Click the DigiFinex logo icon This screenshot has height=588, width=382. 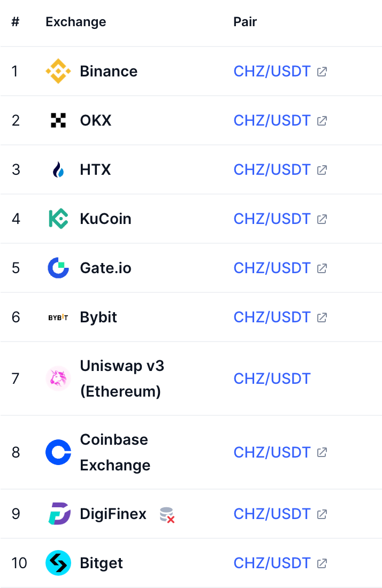58,514
